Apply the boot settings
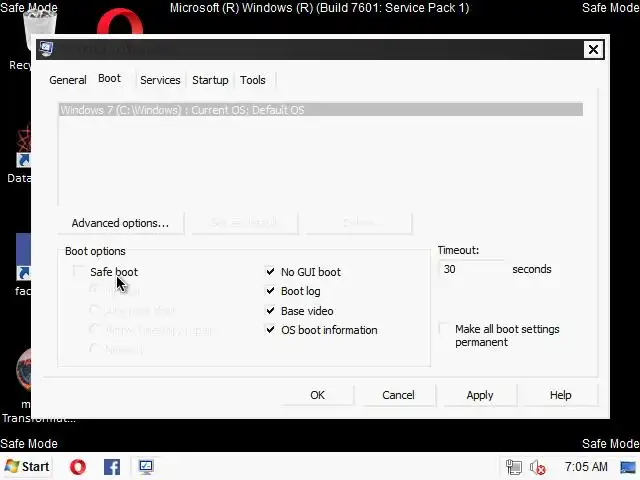Screen dimensions: 640x480 point(480,395)
